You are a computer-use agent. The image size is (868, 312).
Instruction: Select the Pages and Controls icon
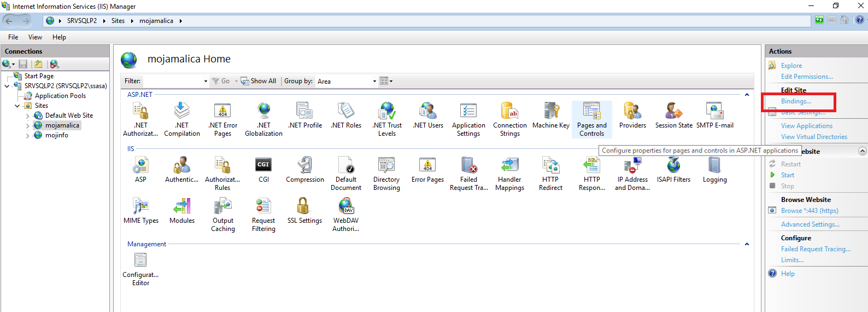point(592,119)
